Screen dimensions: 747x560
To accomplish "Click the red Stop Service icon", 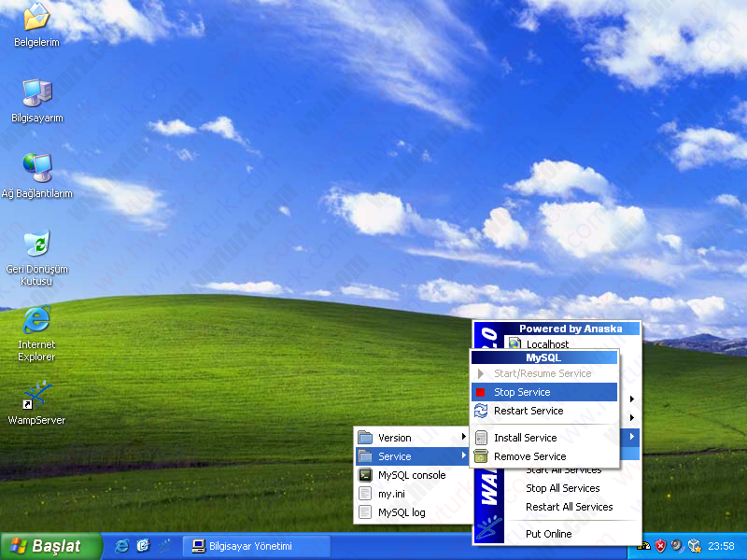I will click(480, 392).
